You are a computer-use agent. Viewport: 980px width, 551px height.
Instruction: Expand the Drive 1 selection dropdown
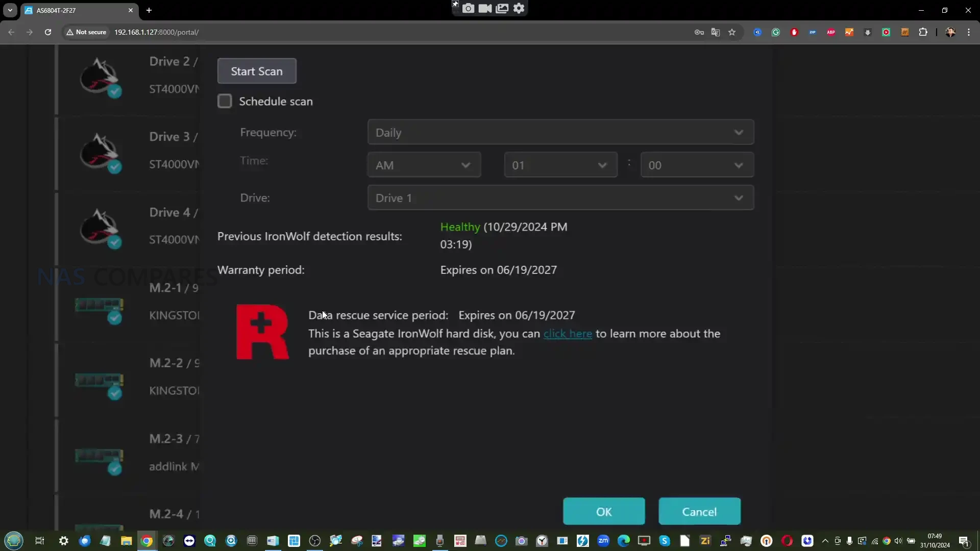coord(560,198)
